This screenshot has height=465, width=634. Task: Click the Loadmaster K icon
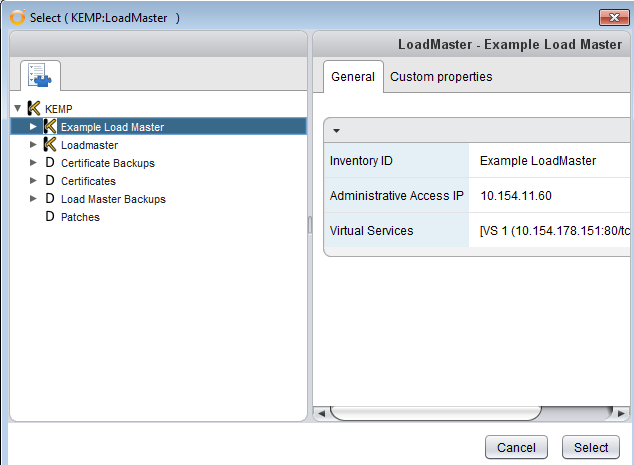click(50, 144)
